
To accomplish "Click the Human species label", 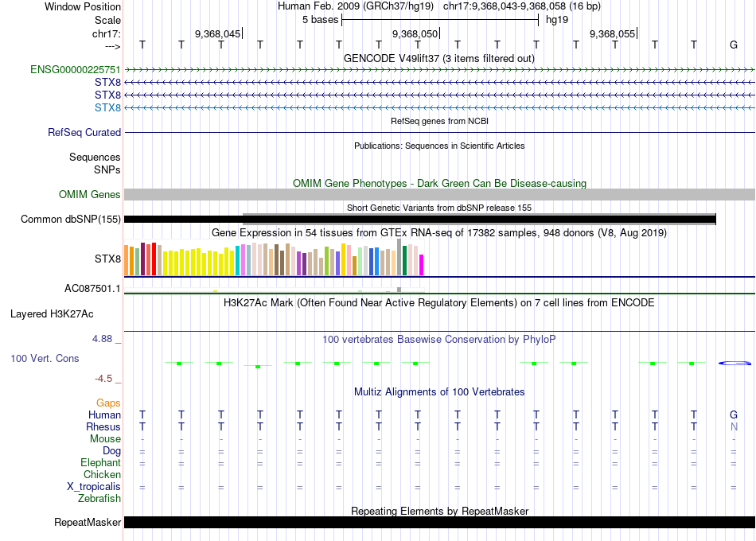I will (x=104, y=415).
